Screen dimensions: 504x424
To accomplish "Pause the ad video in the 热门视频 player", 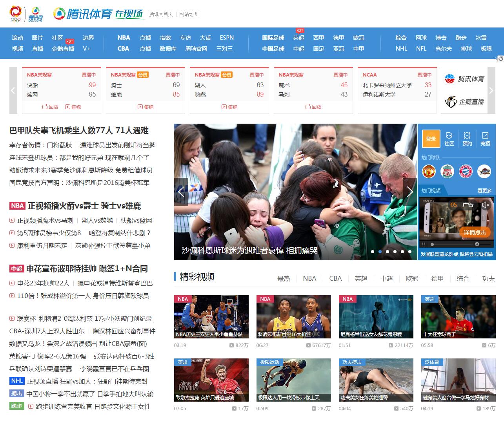I will coord(423,244).
